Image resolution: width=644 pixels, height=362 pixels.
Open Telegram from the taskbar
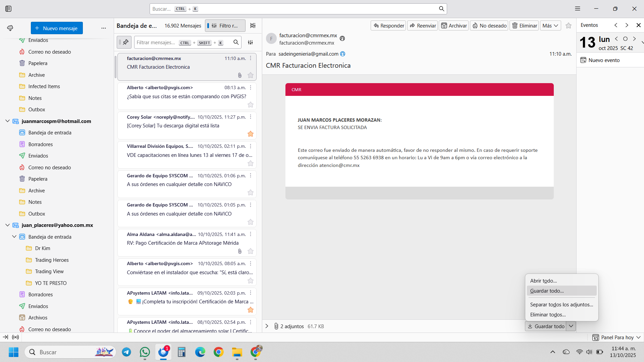(126, 352)
